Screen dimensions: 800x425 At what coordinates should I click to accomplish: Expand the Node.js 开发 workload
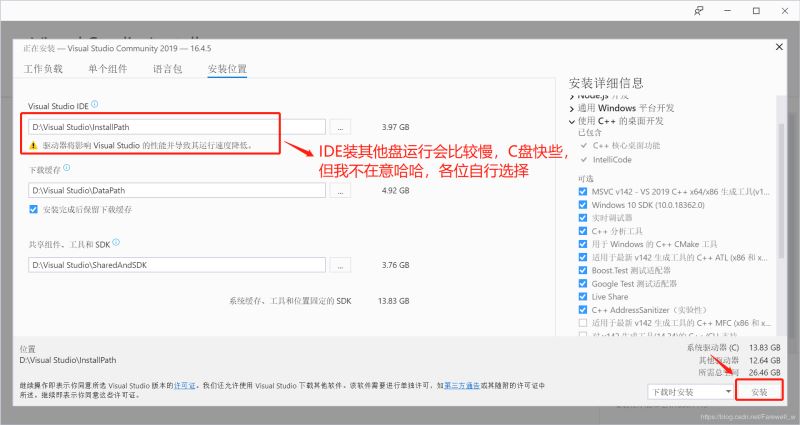pos(571,96)
